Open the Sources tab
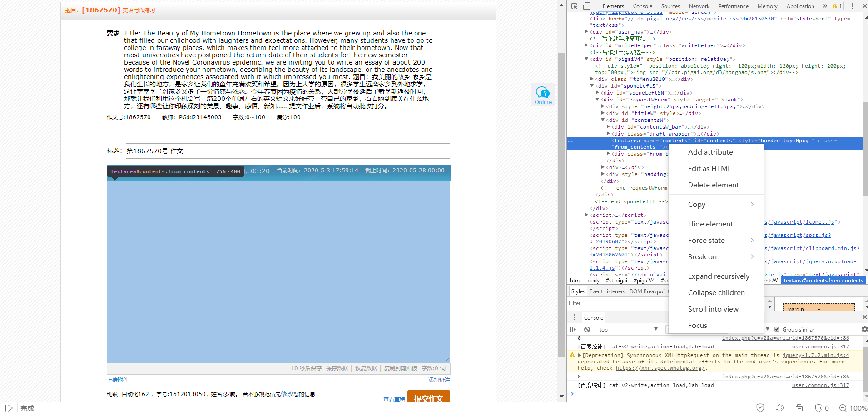This screenshot has height=412, width=868. (x=670, y=6)
